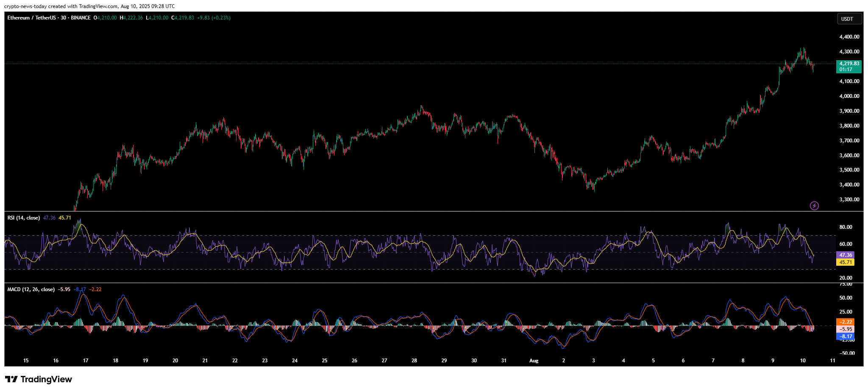Click the 80.00 level on RSI scale
868x392 pixels.
(x=846, y=227)
